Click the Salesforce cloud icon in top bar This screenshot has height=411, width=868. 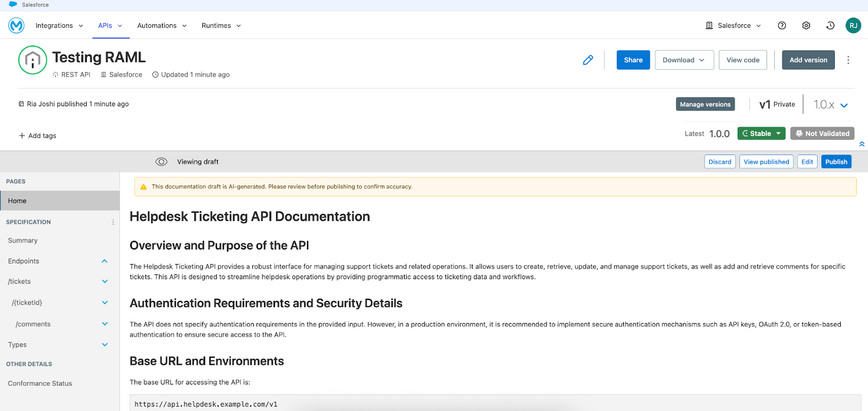pos(13,4)
